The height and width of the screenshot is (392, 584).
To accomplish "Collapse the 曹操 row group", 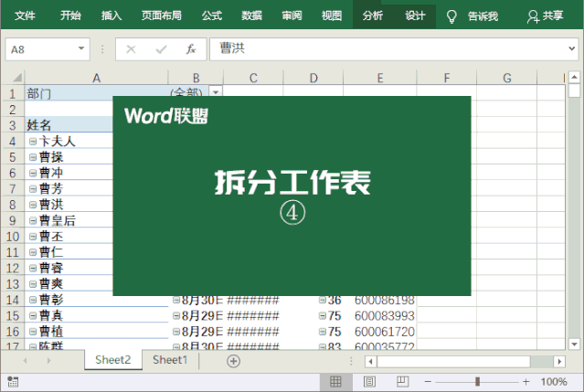I will 33,157.
